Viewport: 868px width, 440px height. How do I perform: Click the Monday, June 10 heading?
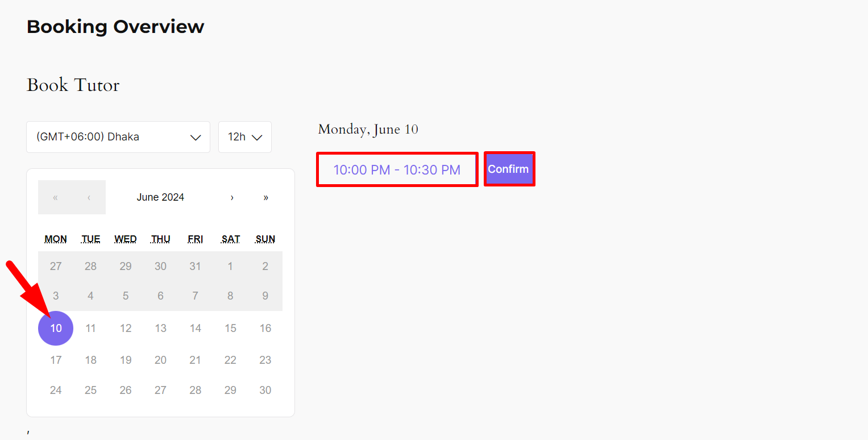368,129
